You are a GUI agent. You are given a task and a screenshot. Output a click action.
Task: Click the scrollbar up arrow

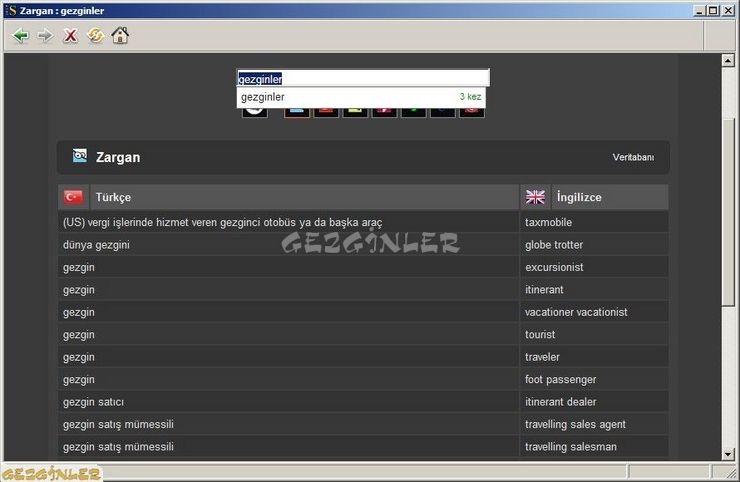(x=728, y=60)
